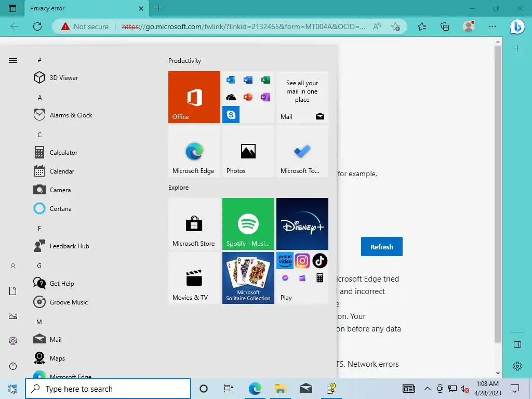Open Edge tab actions menu
532x399 pixels.
tap(12, 8)
